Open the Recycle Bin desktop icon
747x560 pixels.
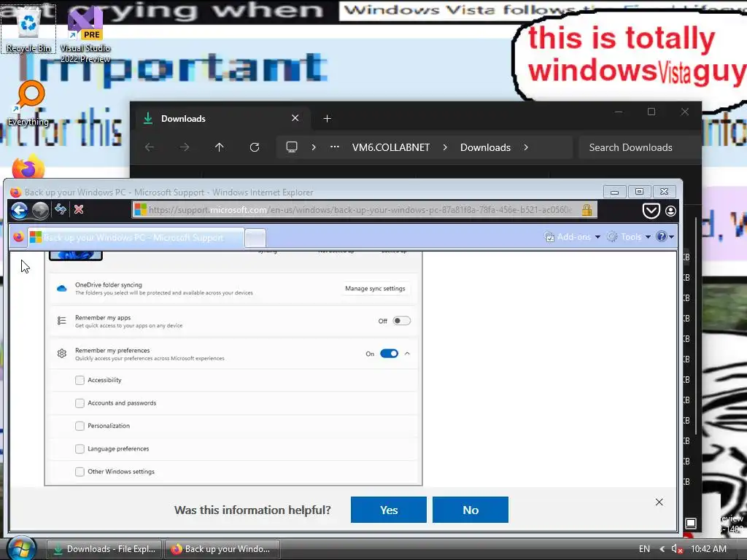(x=28, y=30)
